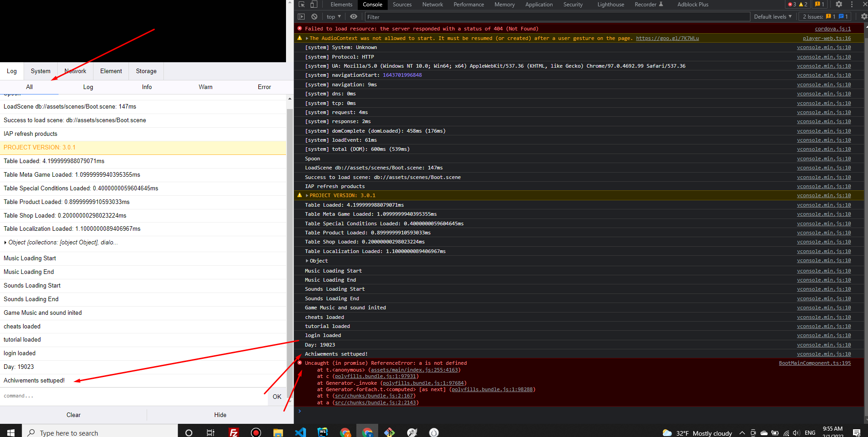Open Visual Studio Code from taskbar
868x437 pixels.
tap(301, 432)
